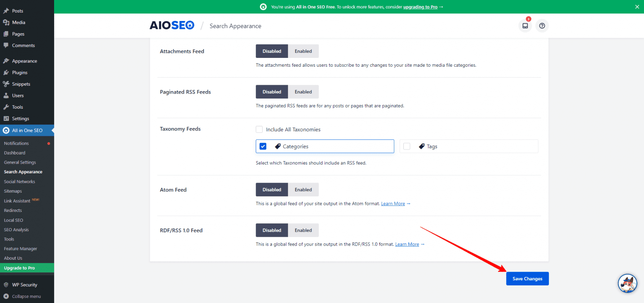Click the Search Appearance breadcrumb text
This screenshot has width=644, height=303.
coord(235,26)
